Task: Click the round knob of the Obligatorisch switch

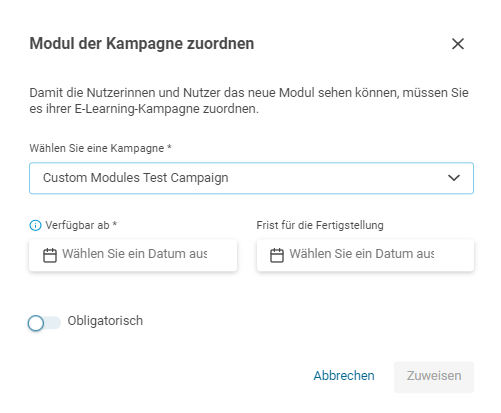Action: coord(36,323)
